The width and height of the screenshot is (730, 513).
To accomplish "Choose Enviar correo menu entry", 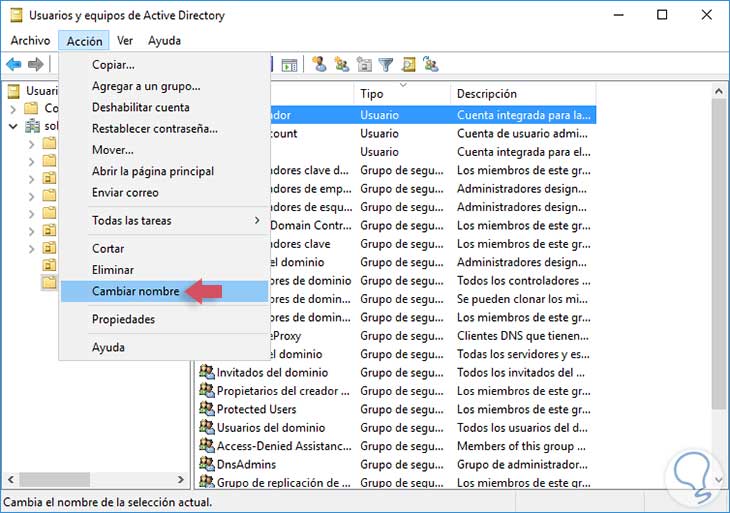I will point(164,193).
